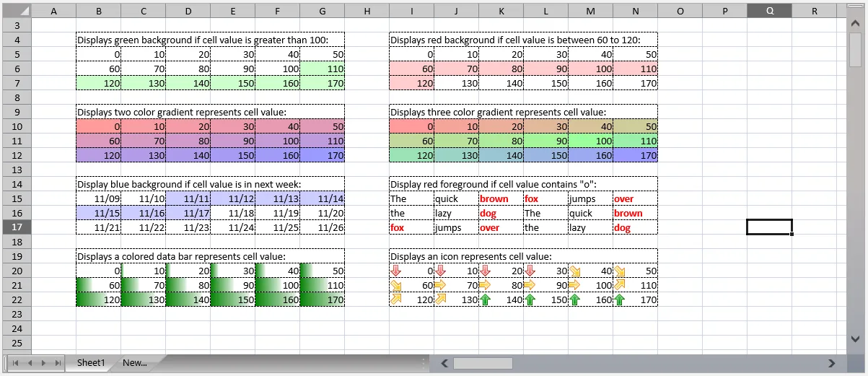
Task: Click the horizontal scrollbar left arrow
Action: 444,363
